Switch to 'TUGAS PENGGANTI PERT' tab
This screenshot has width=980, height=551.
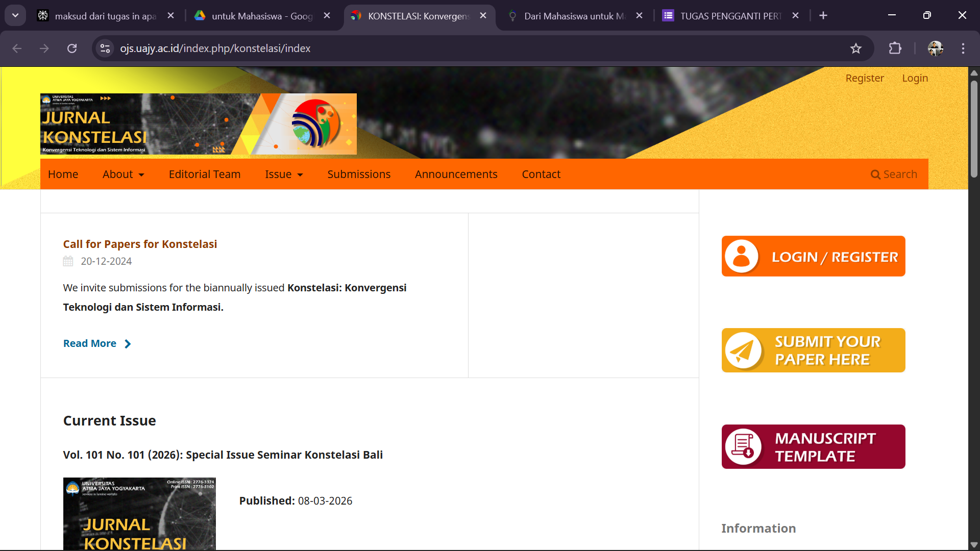(730, 16)
